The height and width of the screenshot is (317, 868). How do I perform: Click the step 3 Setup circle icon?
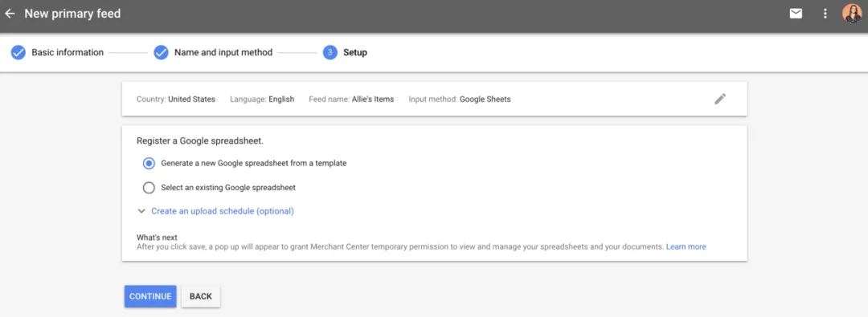point(330,52)
